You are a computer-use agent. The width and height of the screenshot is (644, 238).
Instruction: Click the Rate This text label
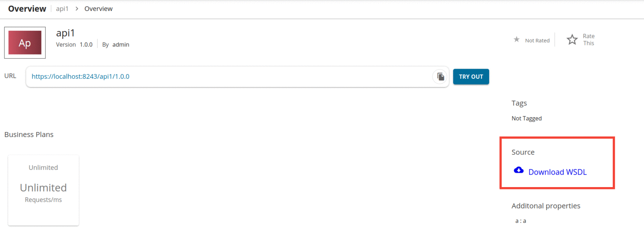(588, 39)
